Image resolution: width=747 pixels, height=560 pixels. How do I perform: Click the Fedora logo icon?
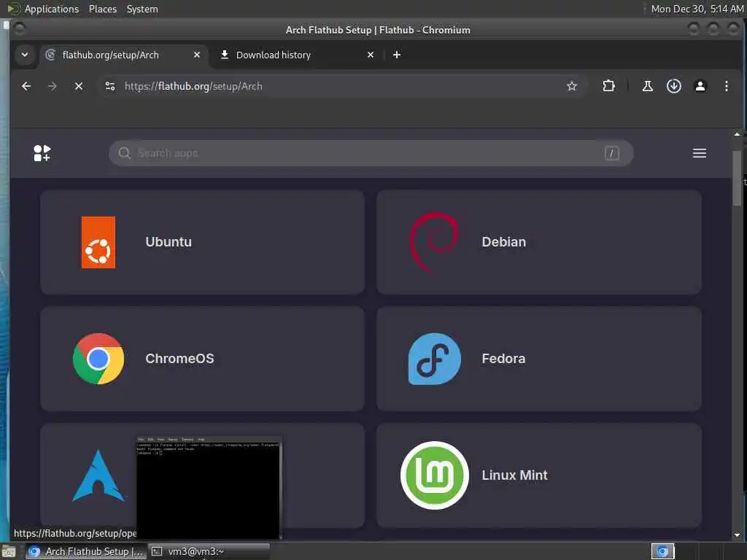point(435,359)
